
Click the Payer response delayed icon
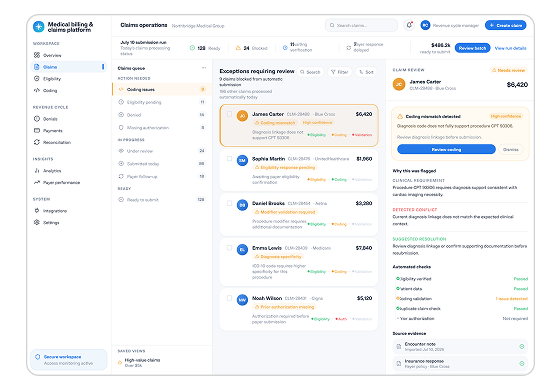click(x=349, y=48)
